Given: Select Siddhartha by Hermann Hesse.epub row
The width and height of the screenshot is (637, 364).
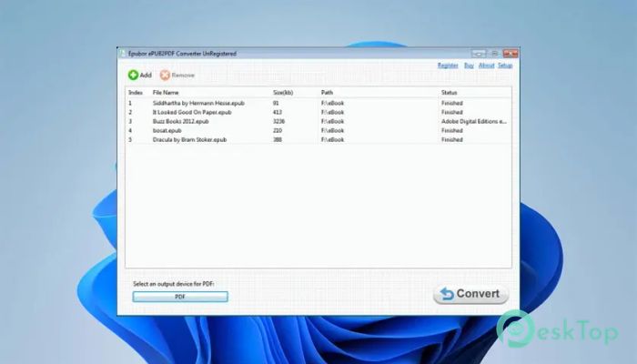Looking at the screenshot, I should coord(318,103).
